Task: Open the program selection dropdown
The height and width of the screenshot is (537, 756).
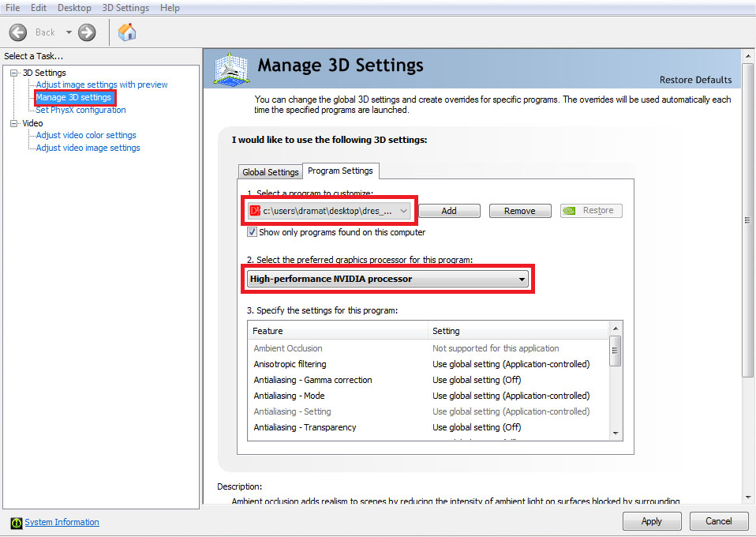Action: (329, 211)
